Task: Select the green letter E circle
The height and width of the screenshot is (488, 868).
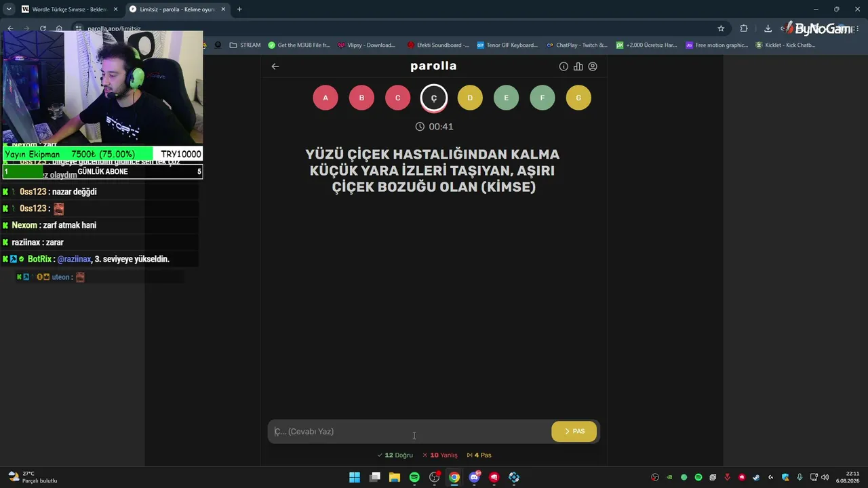Action: pyautogui.click(x=506, y=98)
